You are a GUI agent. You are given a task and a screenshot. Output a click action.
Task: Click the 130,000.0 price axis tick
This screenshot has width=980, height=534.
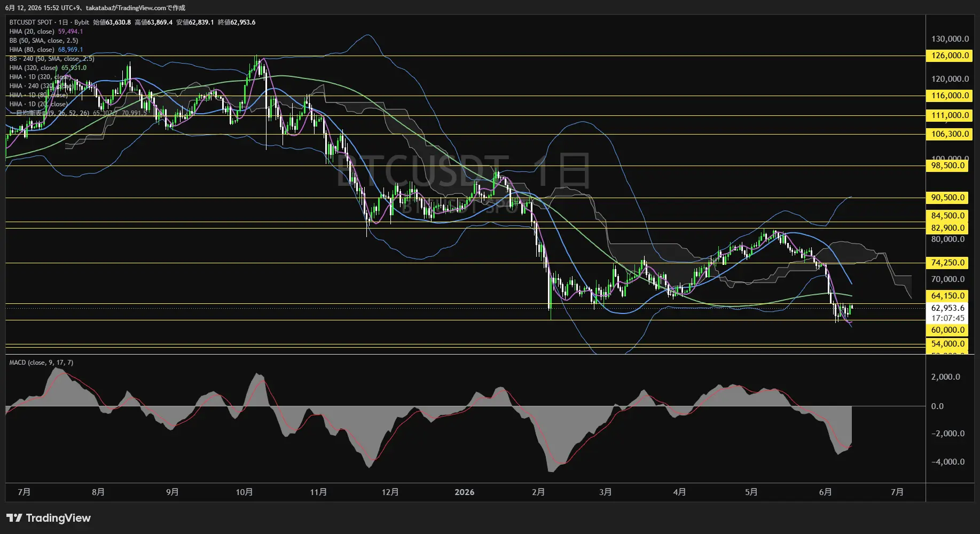coord(950,39)
